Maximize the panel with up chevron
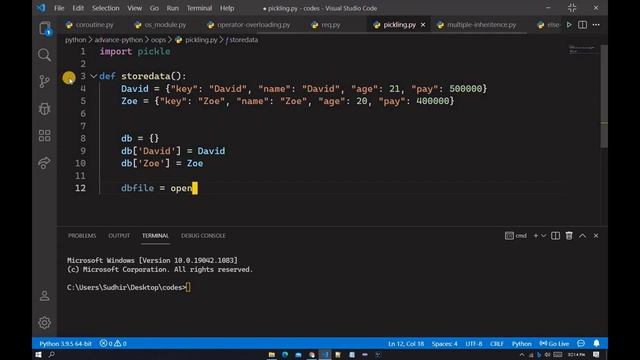640x360 pixels. (x=582, y=236)
